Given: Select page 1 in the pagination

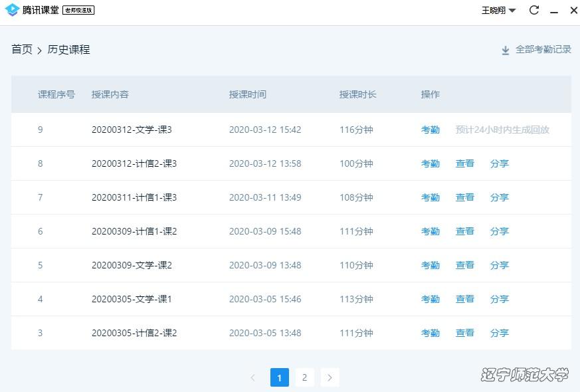Looking at the screenshot, I should [279, 377].
